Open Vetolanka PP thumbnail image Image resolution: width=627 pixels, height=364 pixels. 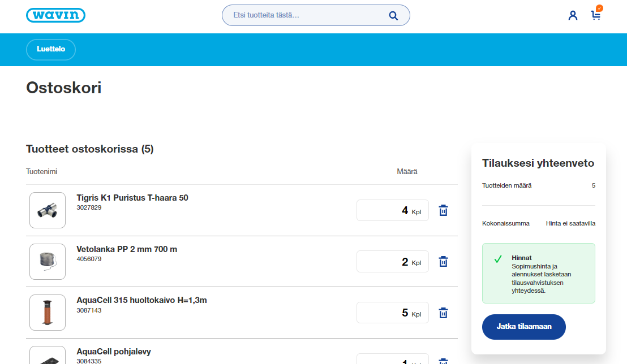pos(48,262)
